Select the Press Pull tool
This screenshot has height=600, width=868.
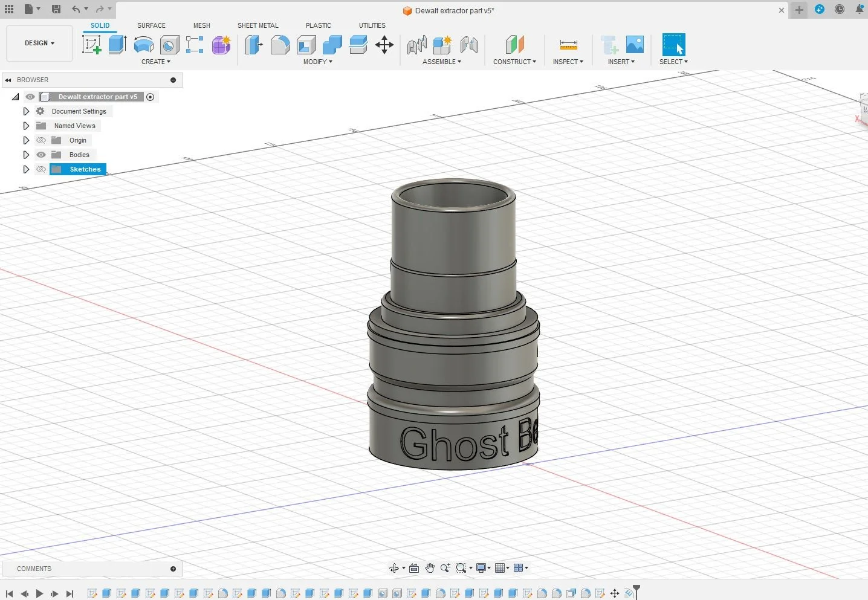pyautogui.click(x=254, y=45)
